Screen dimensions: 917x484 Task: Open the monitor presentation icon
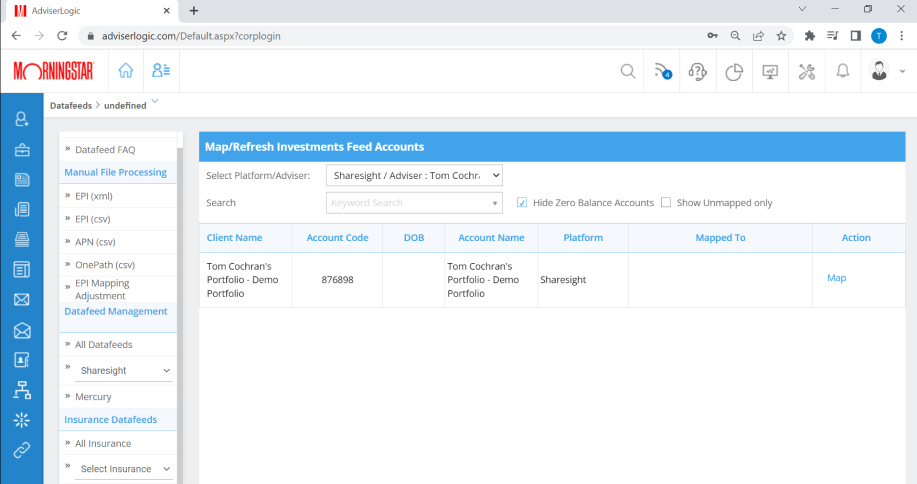coord(770,72)
